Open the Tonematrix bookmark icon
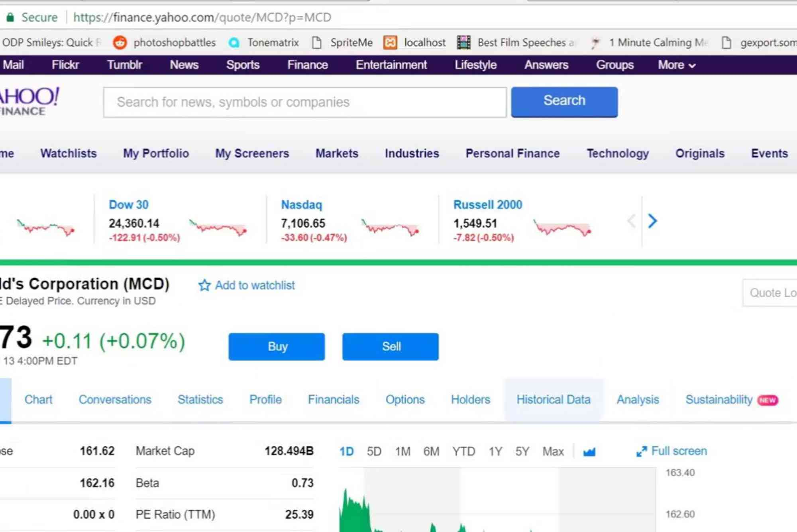The image size is (797, 532). 234,43
